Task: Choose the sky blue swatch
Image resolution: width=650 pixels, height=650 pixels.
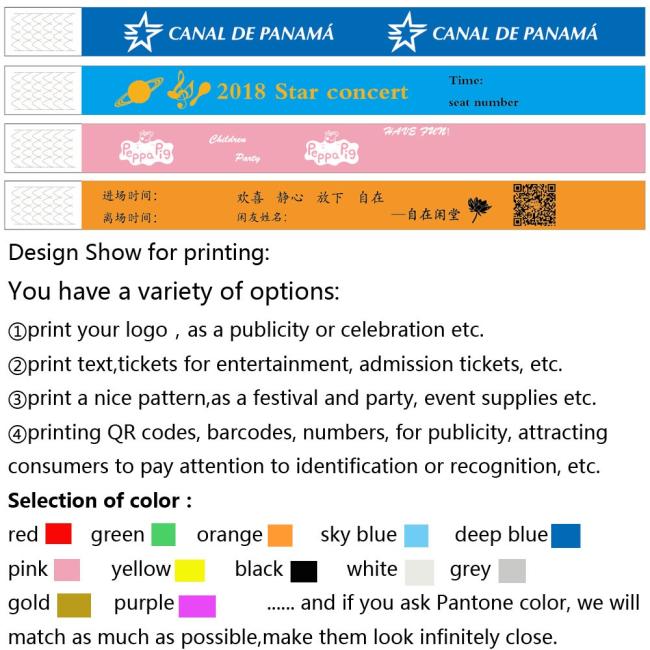Action: click(x=416, y=536)
